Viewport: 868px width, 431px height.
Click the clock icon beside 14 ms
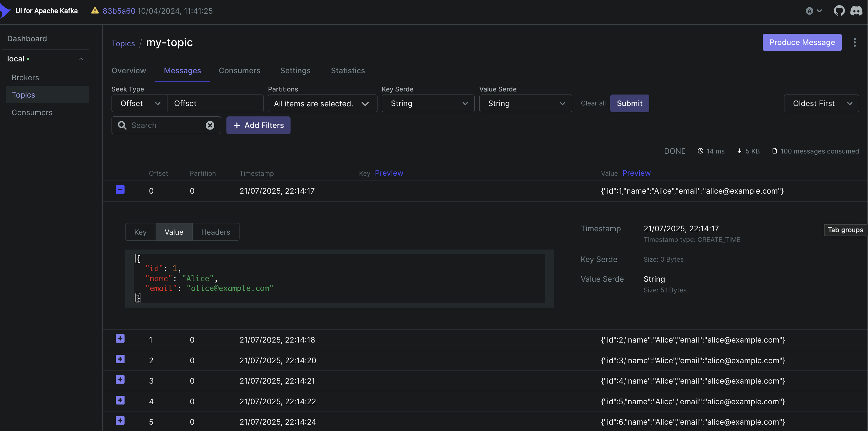point(700,151)
